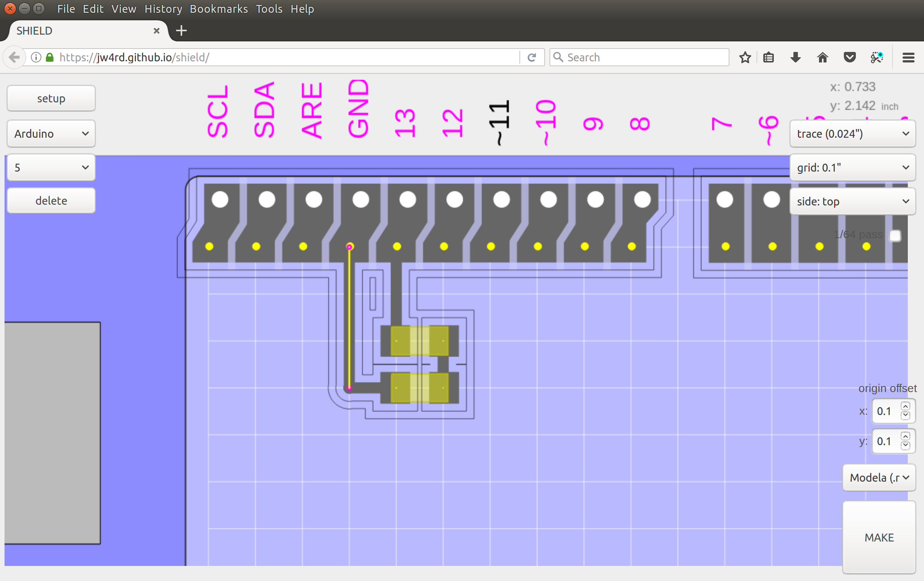Screen dimensions: 924x581
Task: Decrease origin offset y stepper
Action: tap(905, 446)
